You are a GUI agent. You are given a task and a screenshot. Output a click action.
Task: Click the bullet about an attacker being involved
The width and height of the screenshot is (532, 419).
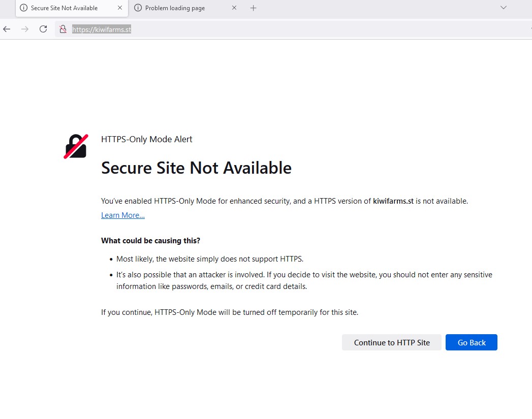click(304, 281)
